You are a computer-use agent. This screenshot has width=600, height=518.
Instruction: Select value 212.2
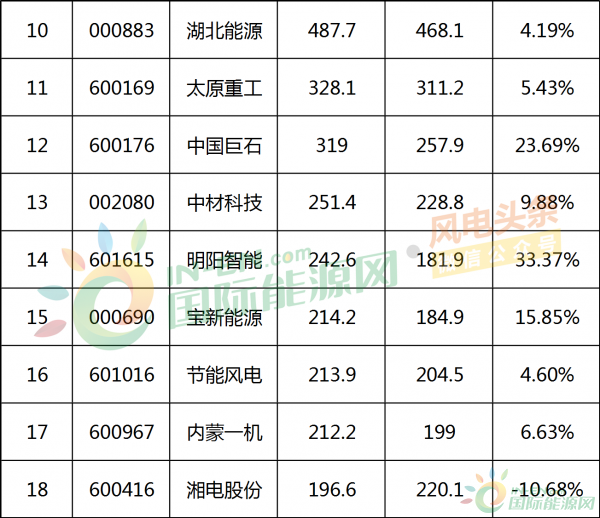click(332, 432)
